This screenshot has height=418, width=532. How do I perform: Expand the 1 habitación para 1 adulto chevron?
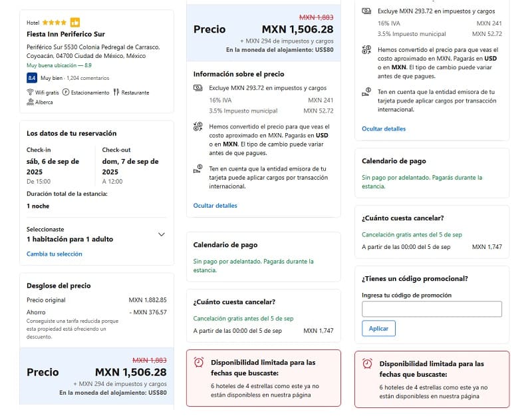point(162,234)
